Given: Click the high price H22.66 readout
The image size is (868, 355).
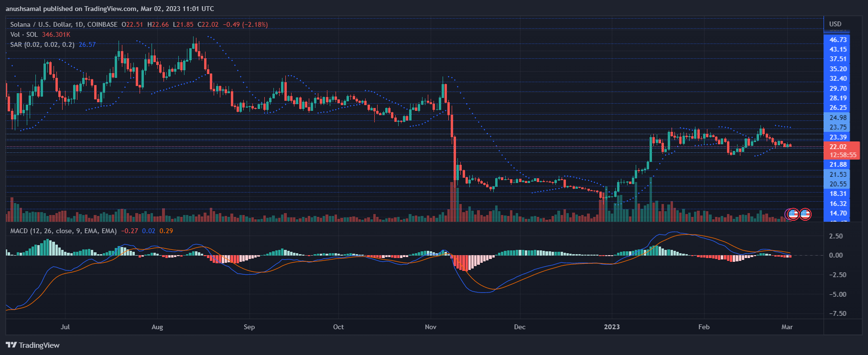Looking at the screenshot, I should (158, 24).
